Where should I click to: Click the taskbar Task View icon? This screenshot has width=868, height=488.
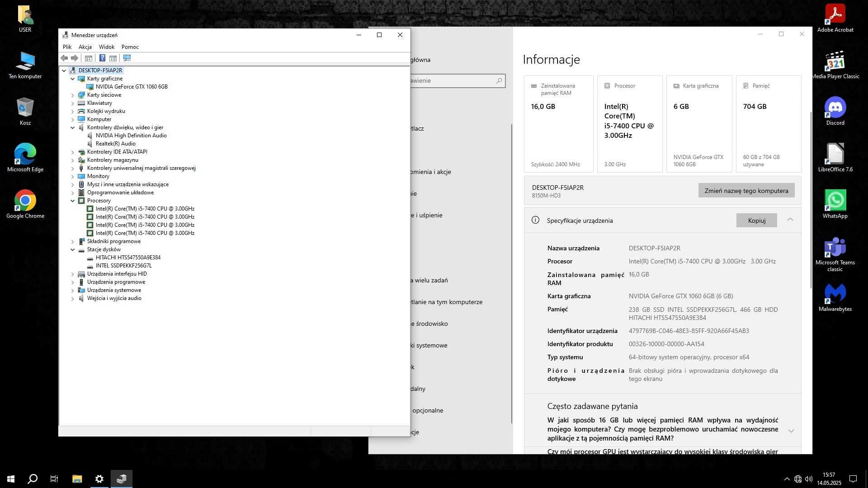[54, 479]
